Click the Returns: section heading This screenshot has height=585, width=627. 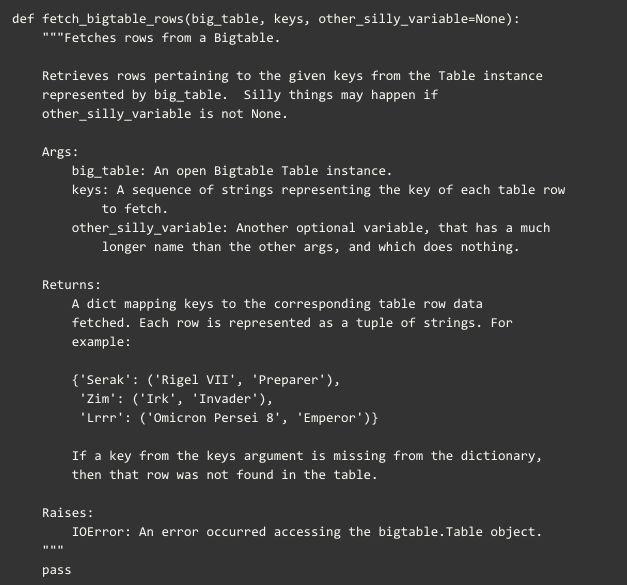[x=71, y=285]
